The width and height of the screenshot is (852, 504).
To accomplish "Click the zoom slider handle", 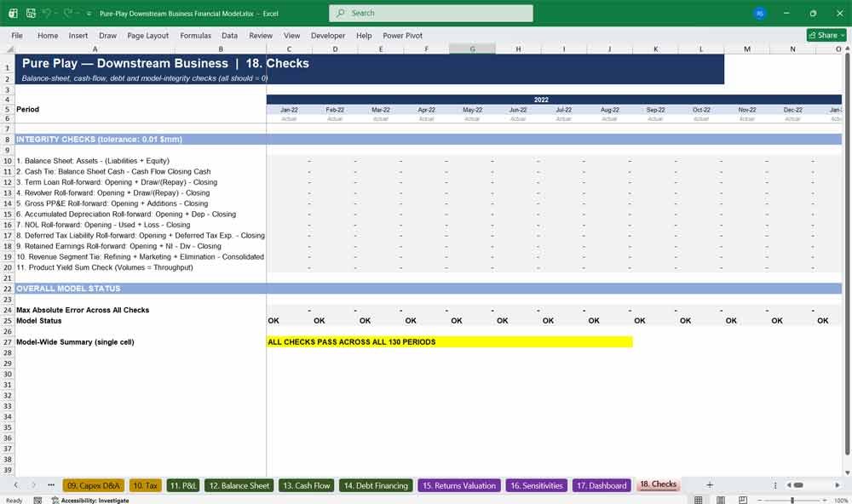I will 792,500.
